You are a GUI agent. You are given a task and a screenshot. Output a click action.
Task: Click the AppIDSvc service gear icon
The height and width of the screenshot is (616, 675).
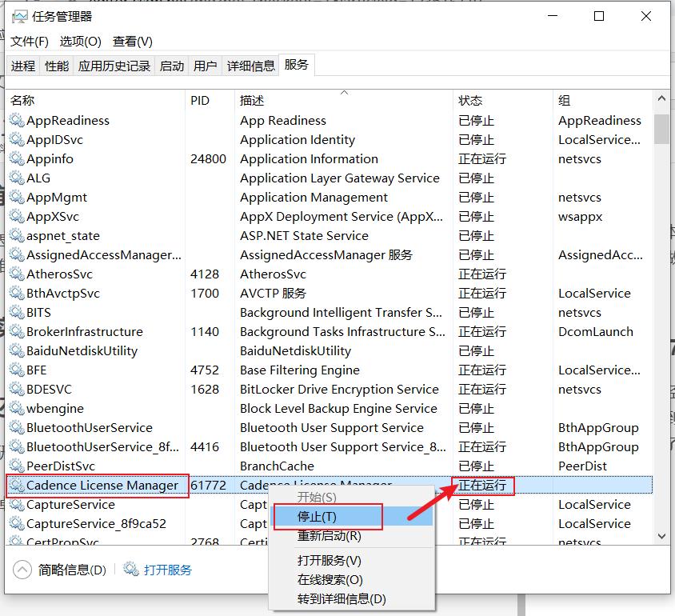tap(17, 139)
